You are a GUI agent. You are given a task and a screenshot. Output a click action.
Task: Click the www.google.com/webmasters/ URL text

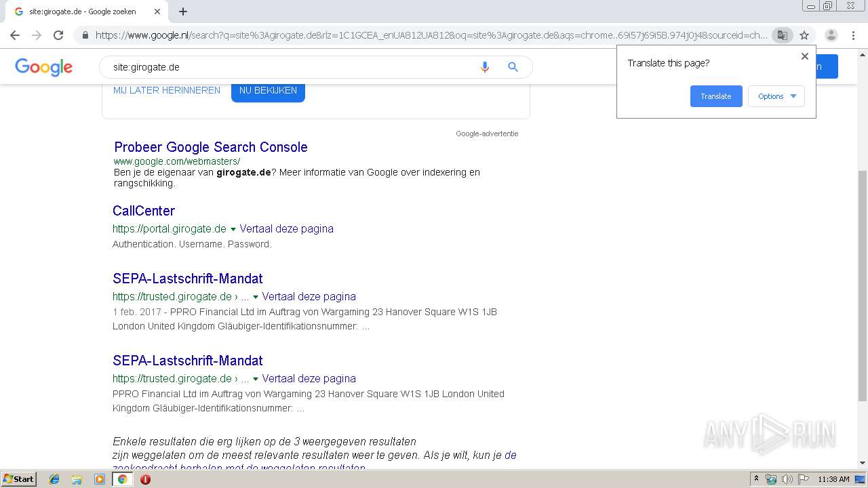(177, 161)
